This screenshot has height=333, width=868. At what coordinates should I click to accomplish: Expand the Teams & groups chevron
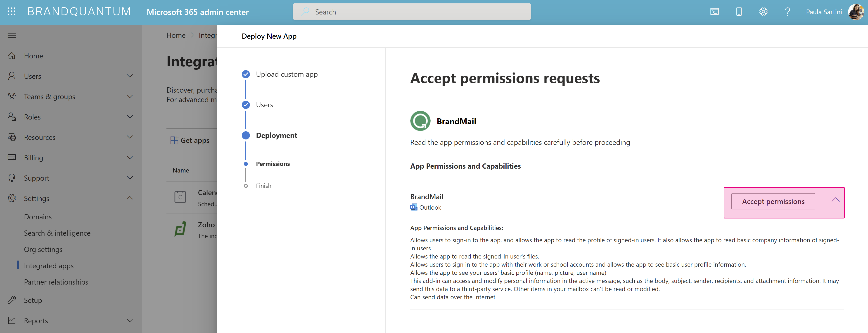pyautogui.click(x=130, y=96)
